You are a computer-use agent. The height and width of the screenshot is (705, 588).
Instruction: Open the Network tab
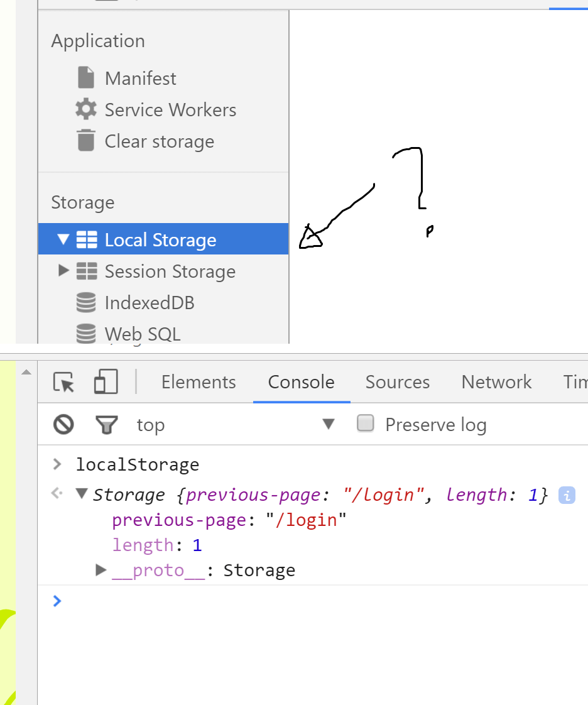[x=496, y=381]
